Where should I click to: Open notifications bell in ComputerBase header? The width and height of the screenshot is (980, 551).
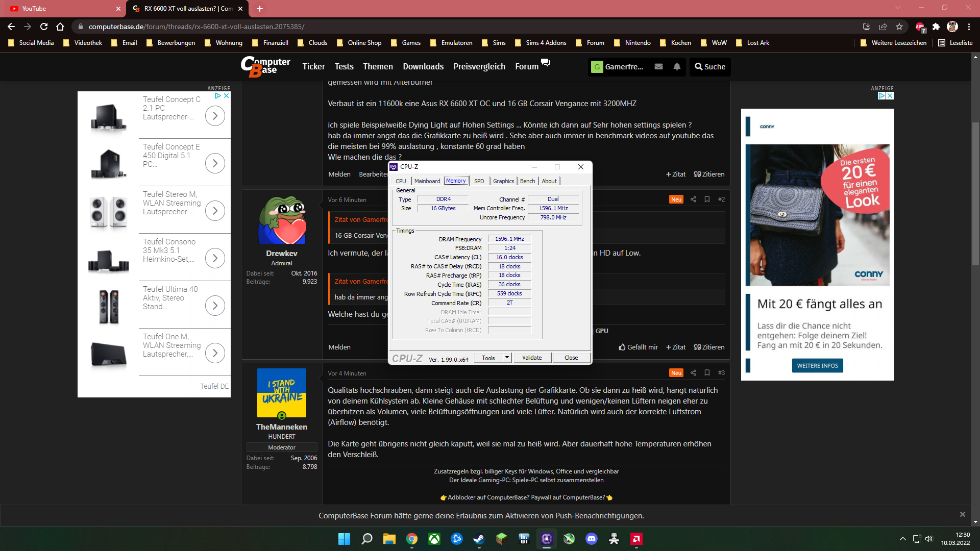tap(677, 67)
